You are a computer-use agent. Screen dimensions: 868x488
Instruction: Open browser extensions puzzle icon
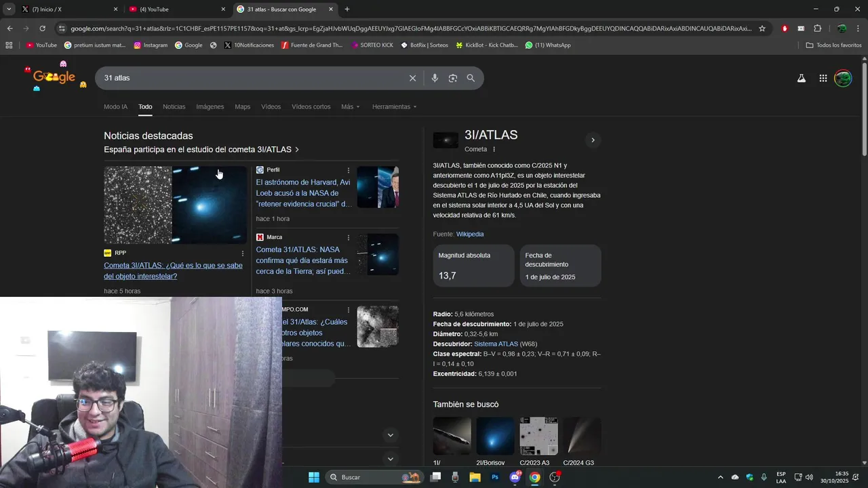point(817,28)
